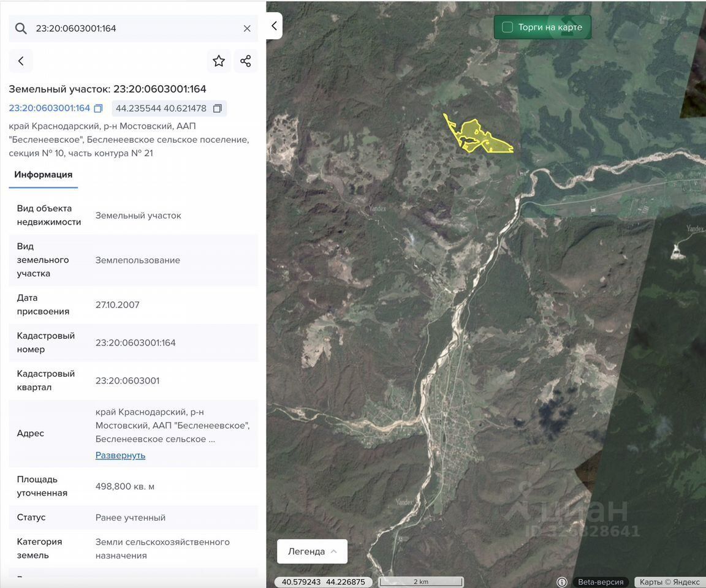Enable the Торги на карте checkbox

(507, 27)
